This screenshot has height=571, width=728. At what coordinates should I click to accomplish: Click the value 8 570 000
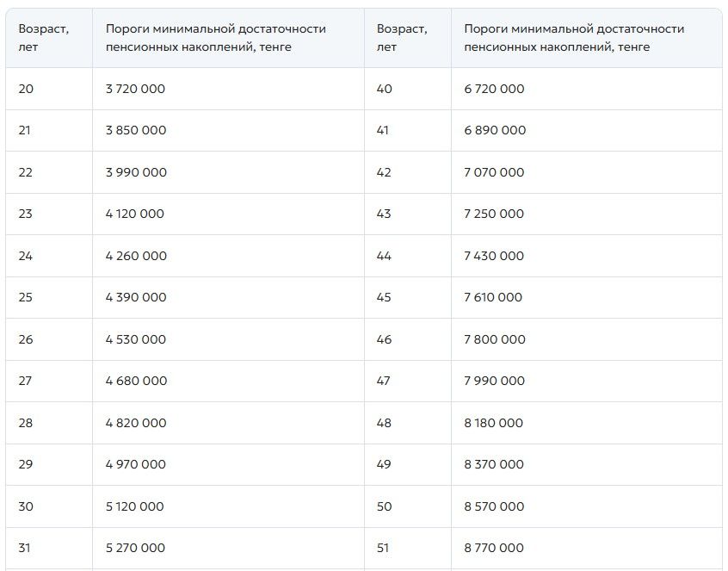point(494,506)
